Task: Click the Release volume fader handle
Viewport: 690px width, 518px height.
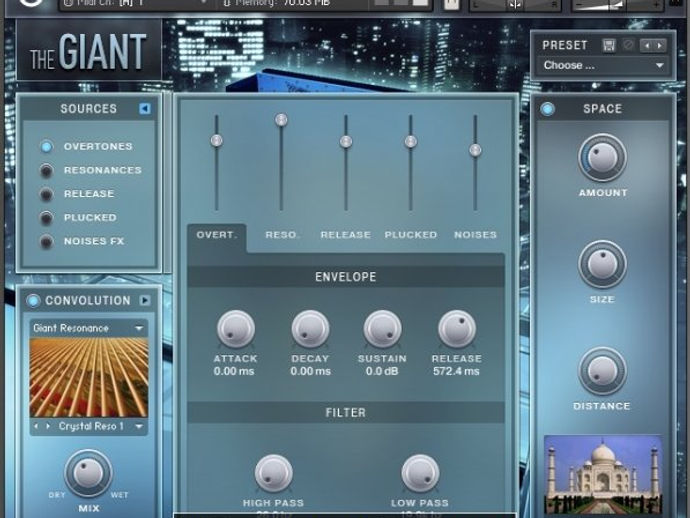Action: tap(346, 142)
